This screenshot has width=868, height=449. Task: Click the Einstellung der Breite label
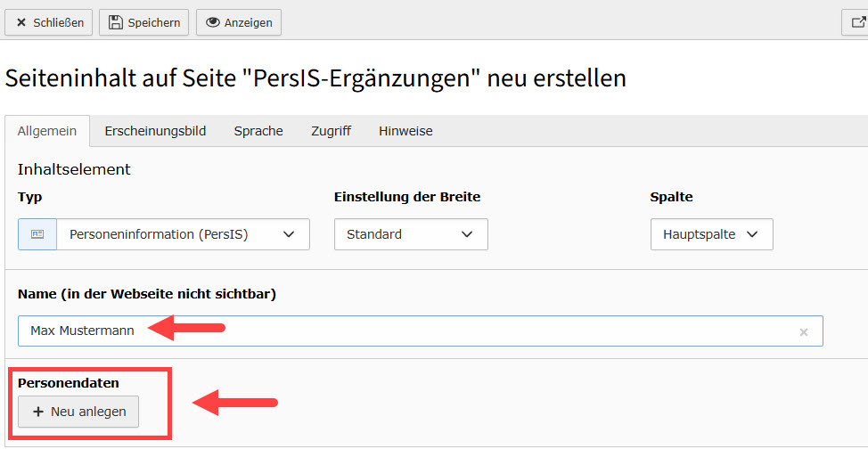coord(414,197)
